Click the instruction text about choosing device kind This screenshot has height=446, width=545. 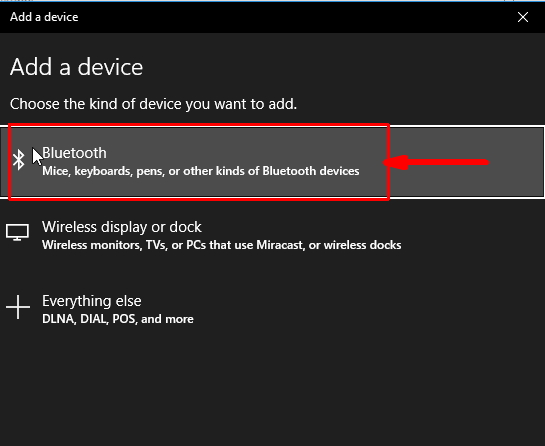point(153,104)
